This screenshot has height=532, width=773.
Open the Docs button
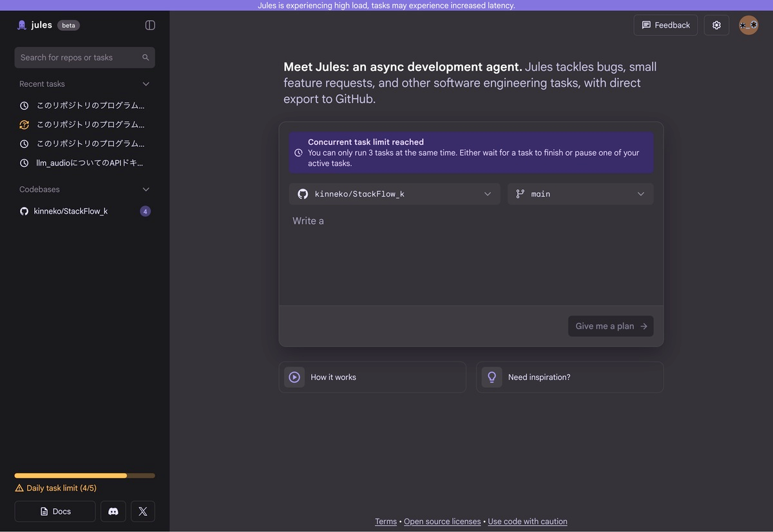click(55, 511)
